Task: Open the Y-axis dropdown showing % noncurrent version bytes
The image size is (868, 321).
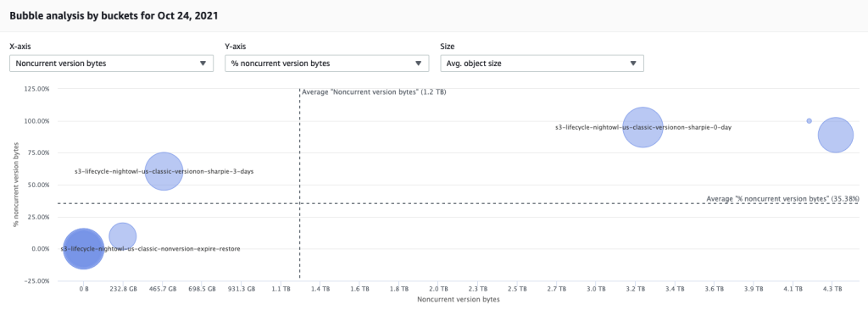Action: [326, 63]
